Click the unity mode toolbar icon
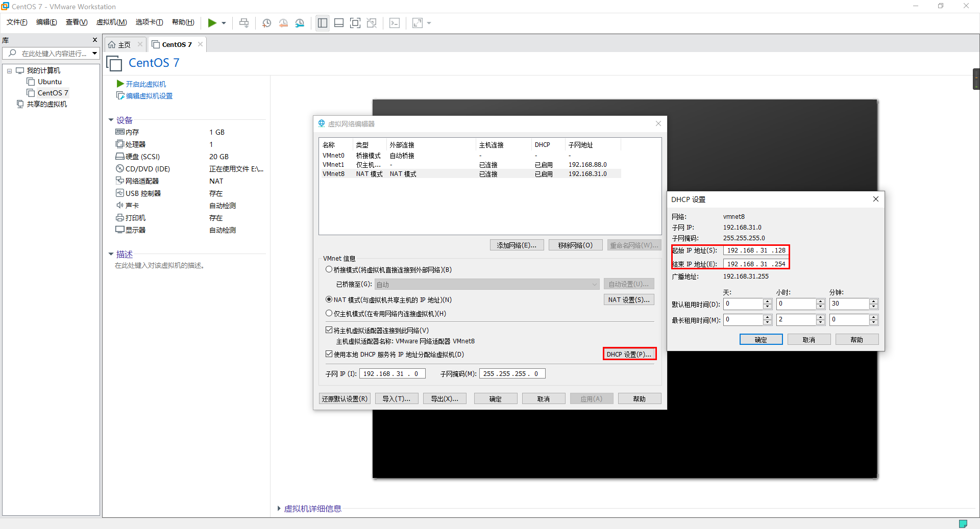Image resolution: width=980 pixels, height=529 pixels. pos(372,23)
